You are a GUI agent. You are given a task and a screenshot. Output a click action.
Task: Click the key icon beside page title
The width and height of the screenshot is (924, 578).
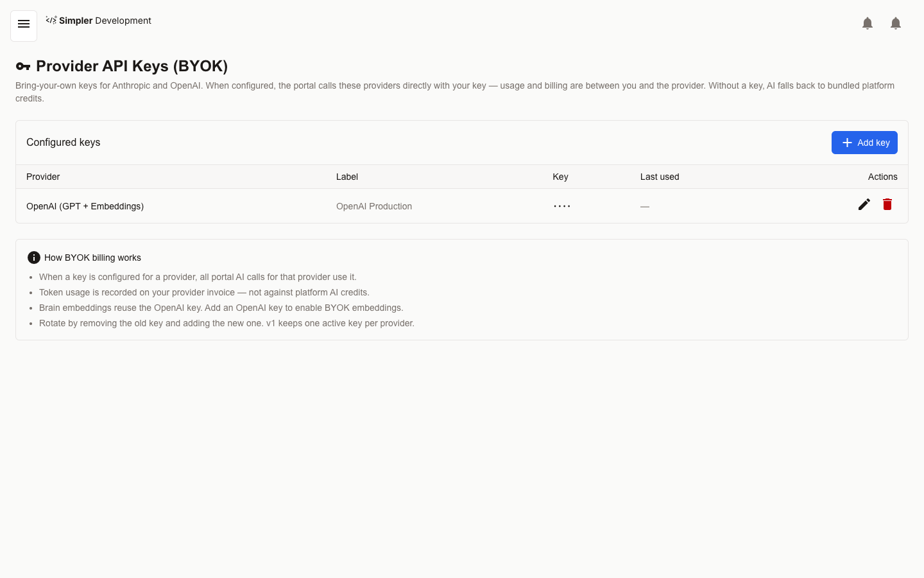[x=23, y=66]
